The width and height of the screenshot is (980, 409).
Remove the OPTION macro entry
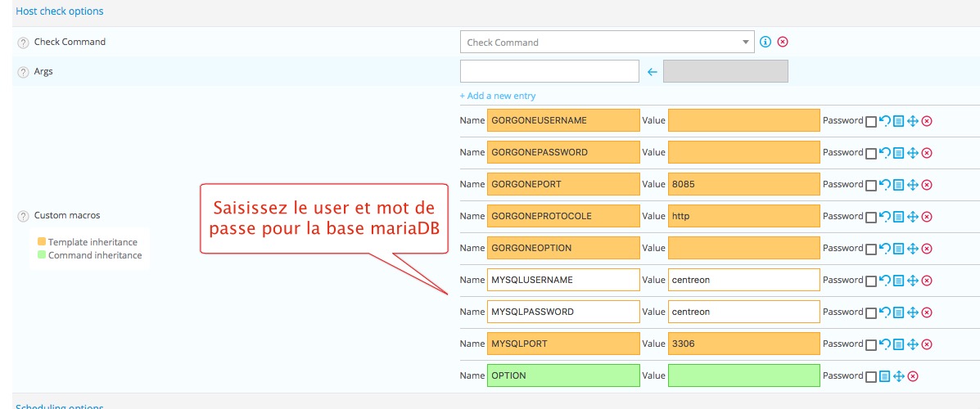tap(913, 375)
